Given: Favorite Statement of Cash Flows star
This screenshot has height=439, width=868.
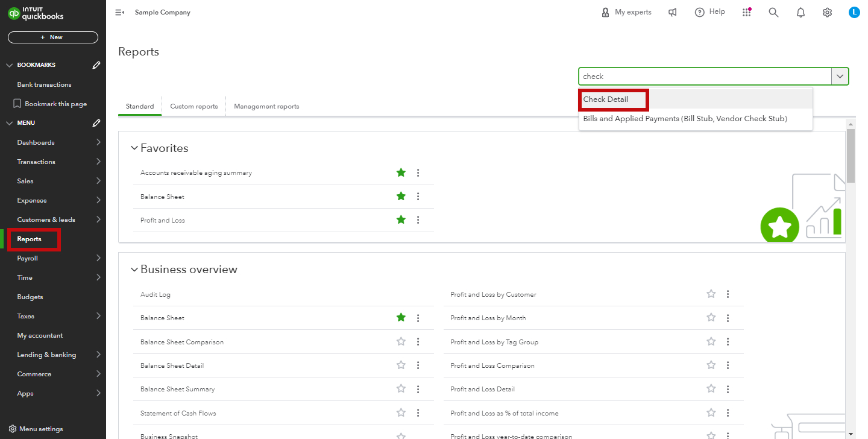Looking at the screenshot, I should click(x=401, y=413).
